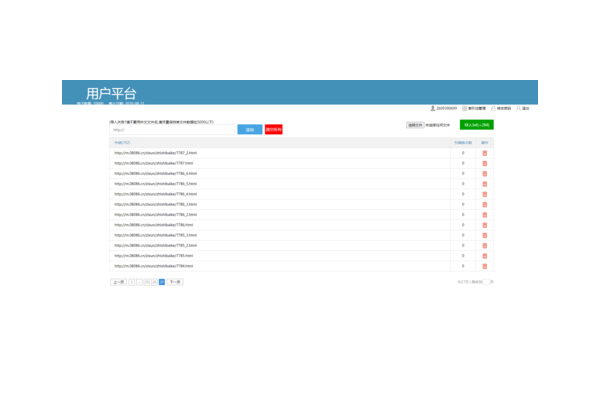Open the management grid icon in header
This screenshot has width=600, height=400.
[465, 108]
